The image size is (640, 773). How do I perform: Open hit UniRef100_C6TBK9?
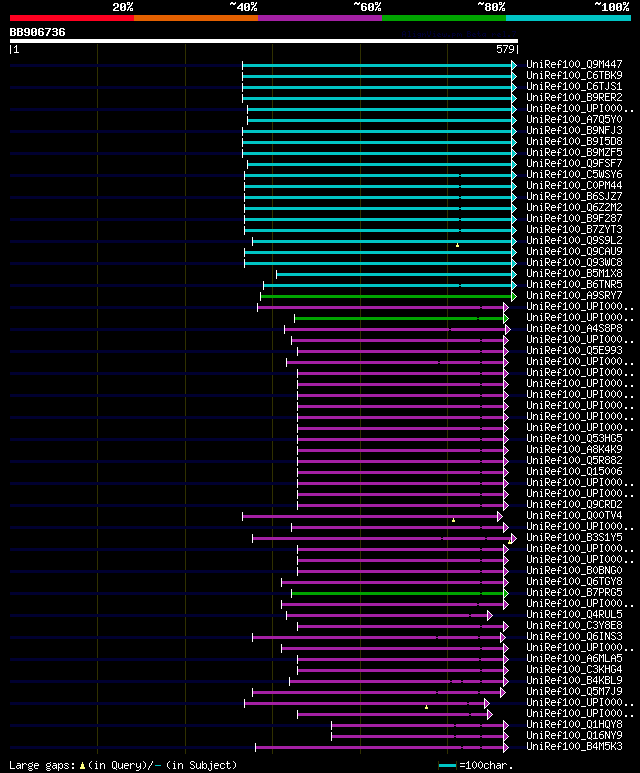click(x=574, y=75)
